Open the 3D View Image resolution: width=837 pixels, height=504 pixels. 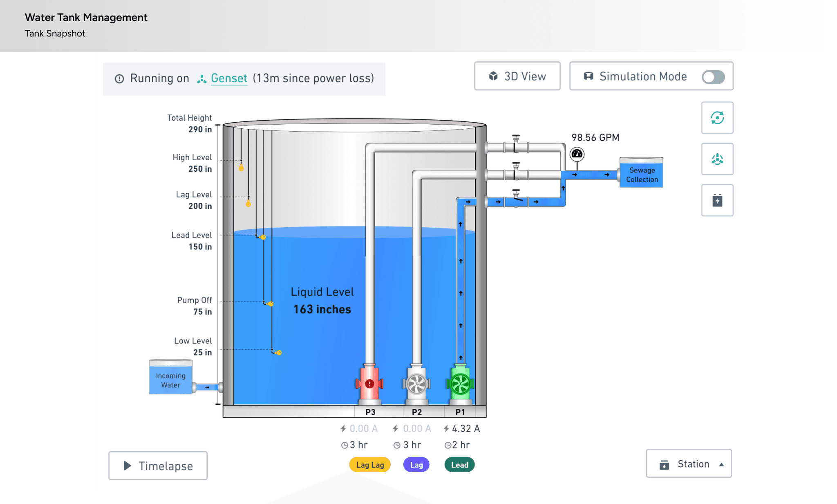coord(517,76)
